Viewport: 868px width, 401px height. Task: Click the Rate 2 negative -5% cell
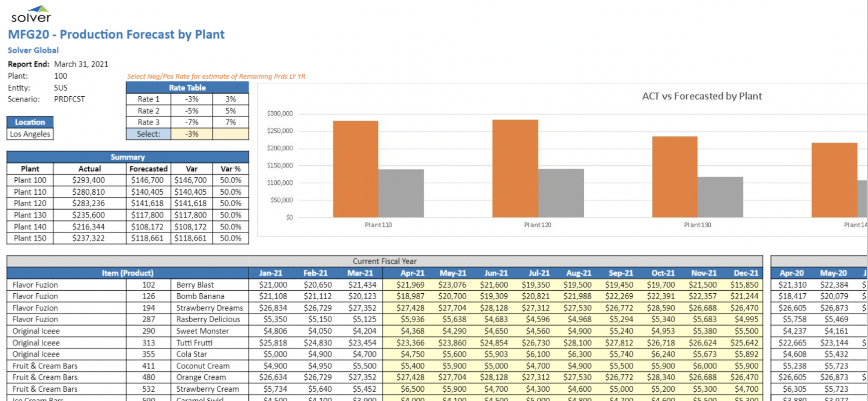click(192, 111)
